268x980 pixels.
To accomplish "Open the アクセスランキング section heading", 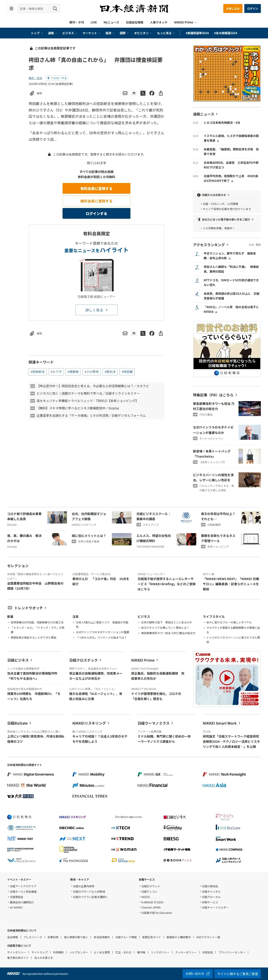I will (211, 245).
